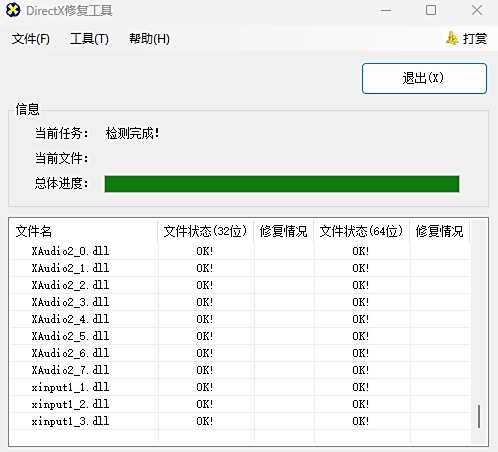Select the XAudio2_7.dll row

[x=240, y=370]
